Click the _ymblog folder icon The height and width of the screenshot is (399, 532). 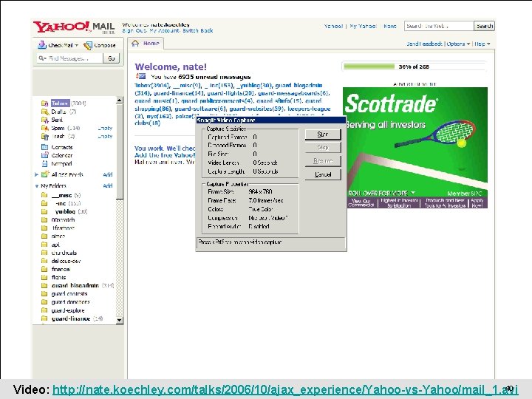coord(44,211)
